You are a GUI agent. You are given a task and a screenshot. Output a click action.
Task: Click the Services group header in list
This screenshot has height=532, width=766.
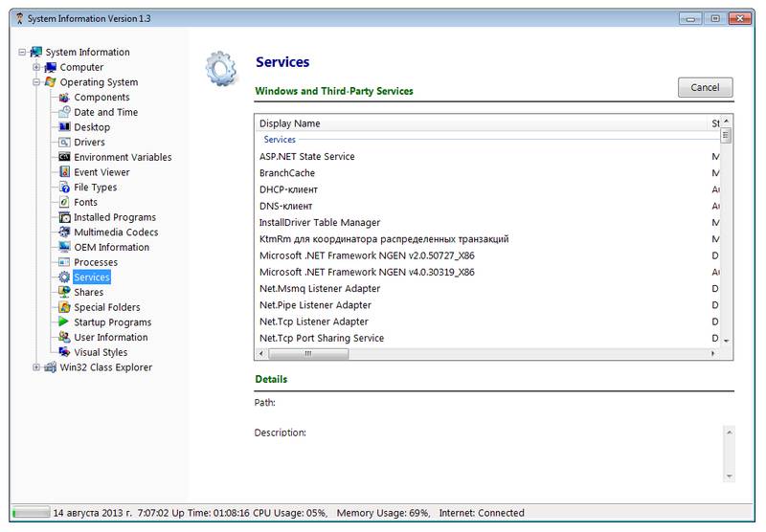coord(280,140)
